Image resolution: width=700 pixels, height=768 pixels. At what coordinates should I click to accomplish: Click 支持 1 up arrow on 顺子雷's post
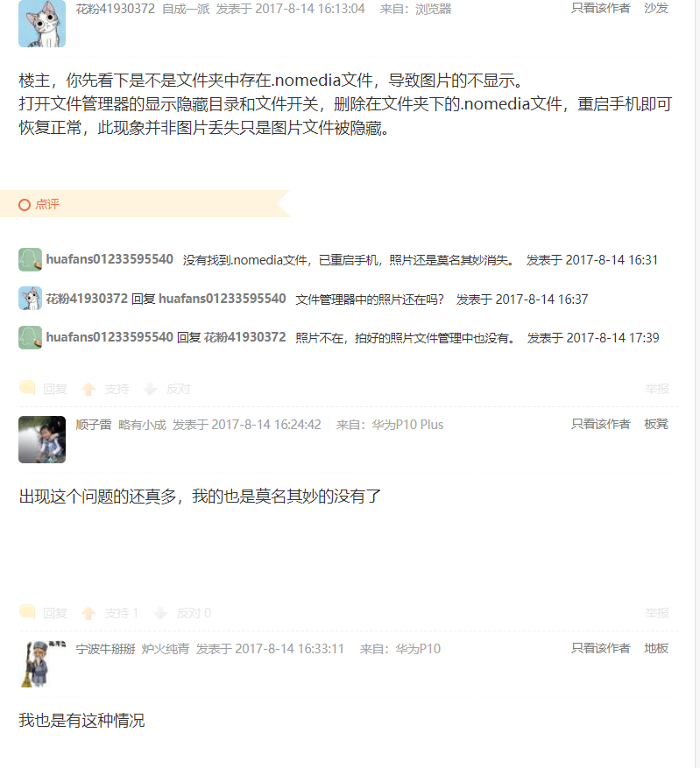tap(88, 613)
